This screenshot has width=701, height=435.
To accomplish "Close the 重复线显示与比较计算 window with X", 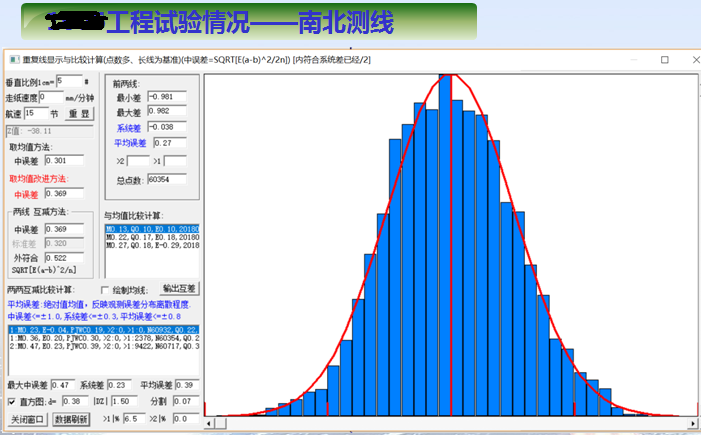I will point(696,59).
